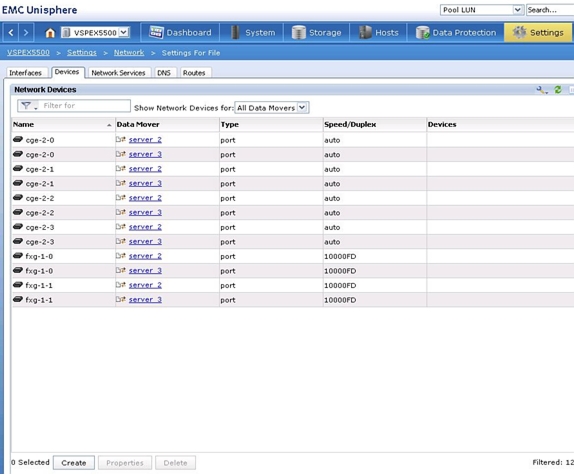Sort by the Data Mover column header
This screenshot has width=574, height=475.
tap(167, 124)
